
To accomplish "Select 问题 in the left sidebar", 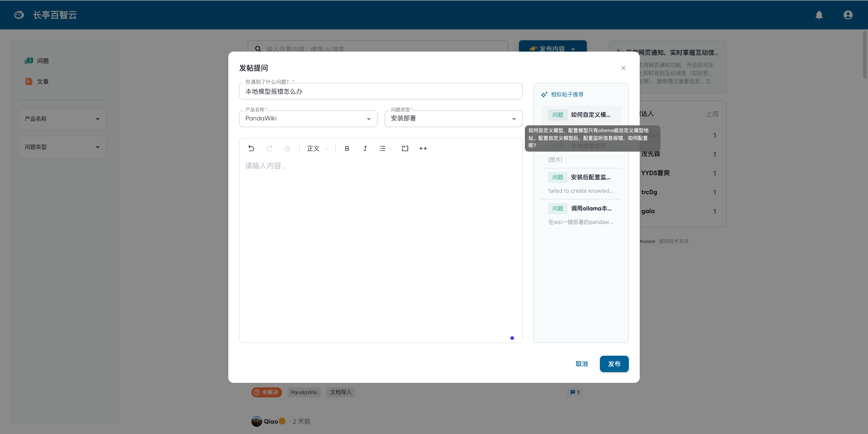I will [43, 61].
